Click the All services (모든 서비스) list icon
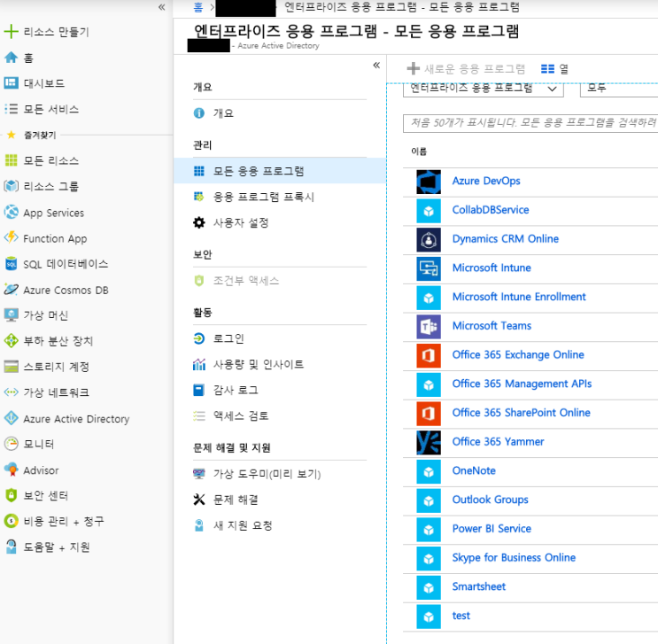Screen dimensions: 658x644 11,109
